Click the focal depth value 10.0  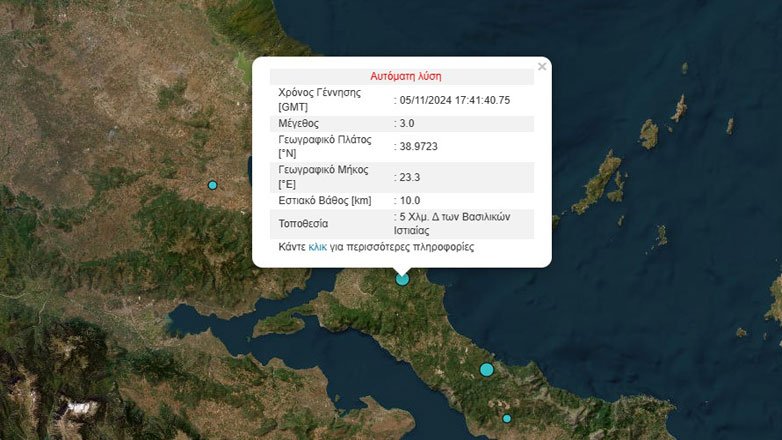click(410, 201)
